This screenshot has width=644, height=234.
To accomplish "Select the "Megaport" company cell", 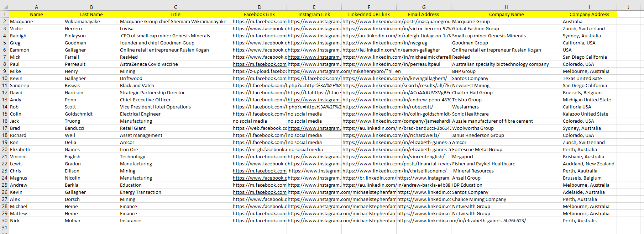I will tap(507, 156).
